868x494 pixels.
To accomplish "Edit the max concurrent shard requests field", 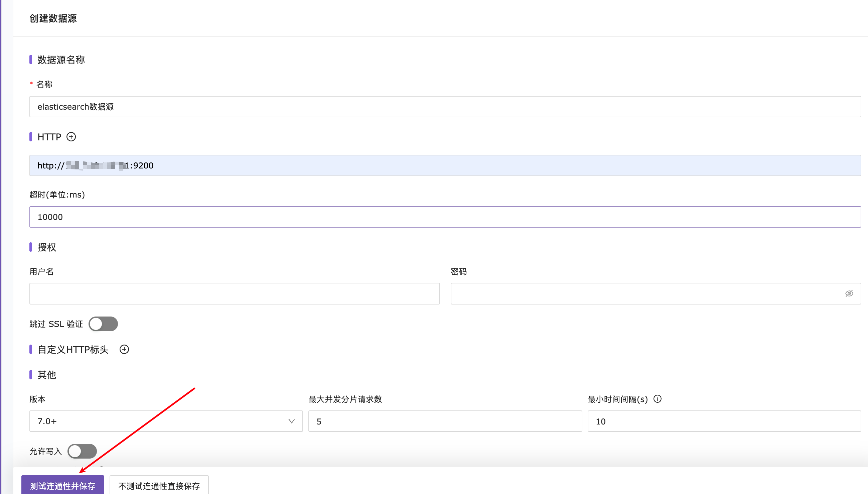I will click(x=445, y=421).
